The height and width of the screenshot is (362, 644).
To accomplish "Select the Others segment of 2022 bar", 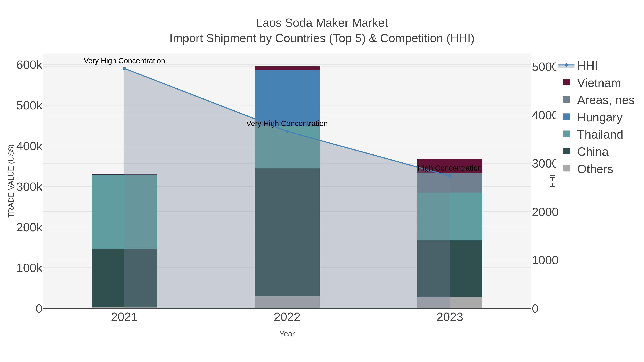I will click(x=287, y=302).
